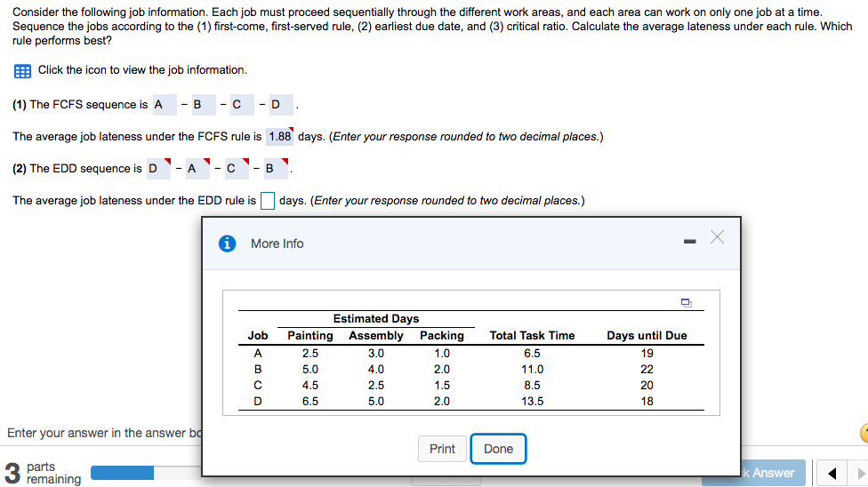Click days until due 22 for Job B
Screen dimensions: 868x487
pyautogui.click(x=647, y=369)
